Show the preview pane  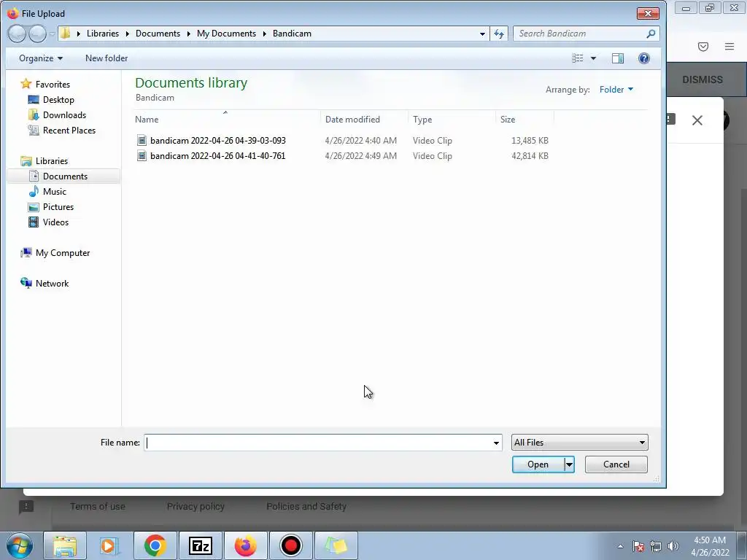tap(617, 58)
